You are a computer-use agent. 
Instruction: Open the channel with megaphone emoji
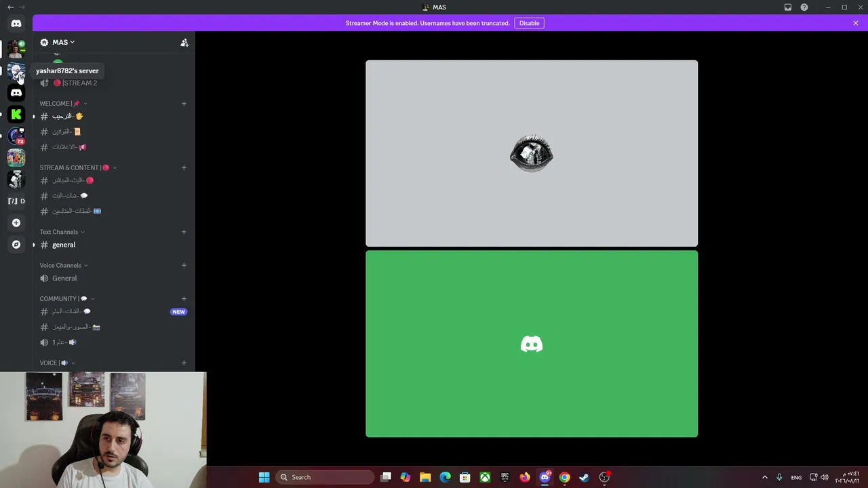[114, 147]
